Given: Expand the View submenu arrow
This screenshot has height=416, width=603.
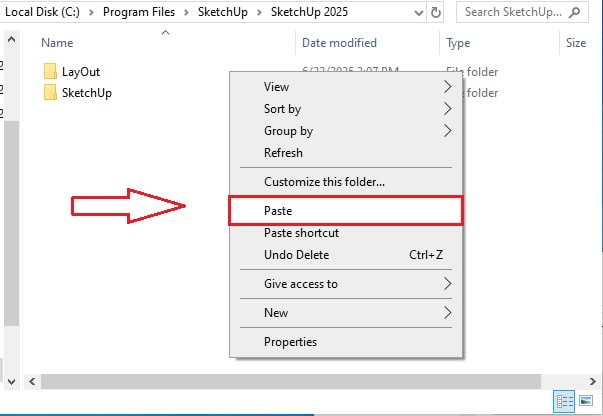Looking at the screenshot, I should 447,87.
